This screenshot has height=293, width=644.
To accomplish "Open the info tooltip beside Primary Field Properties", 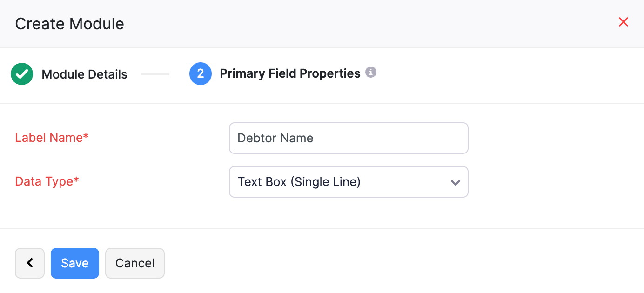I will tap(371, 72).
